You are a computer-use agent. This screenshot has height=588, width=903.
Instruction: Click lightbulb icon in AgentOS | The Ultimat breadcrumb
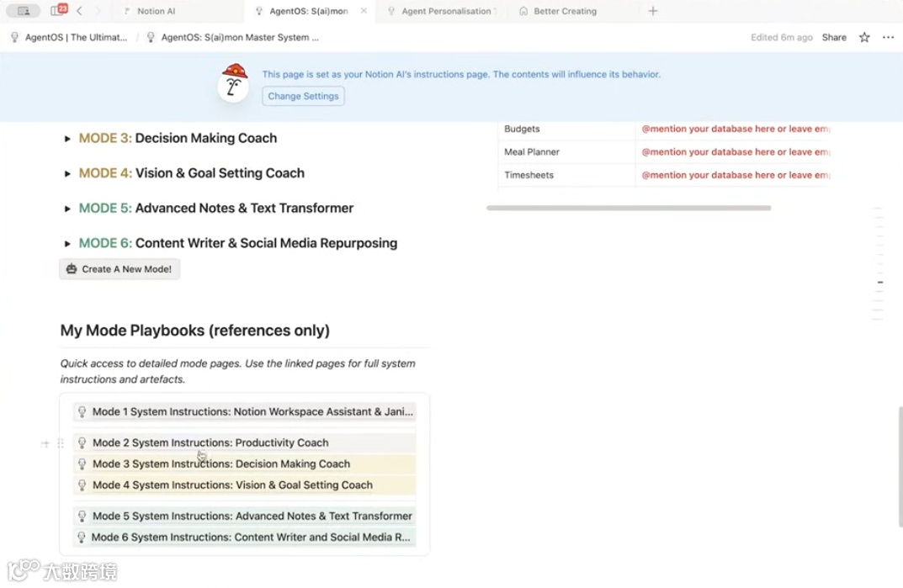pyautogui.click(x=15, y=38)
